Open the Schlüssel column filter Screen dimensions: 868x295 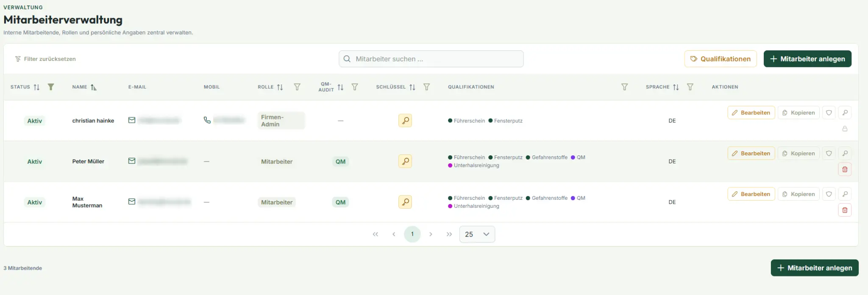(427, 87)
